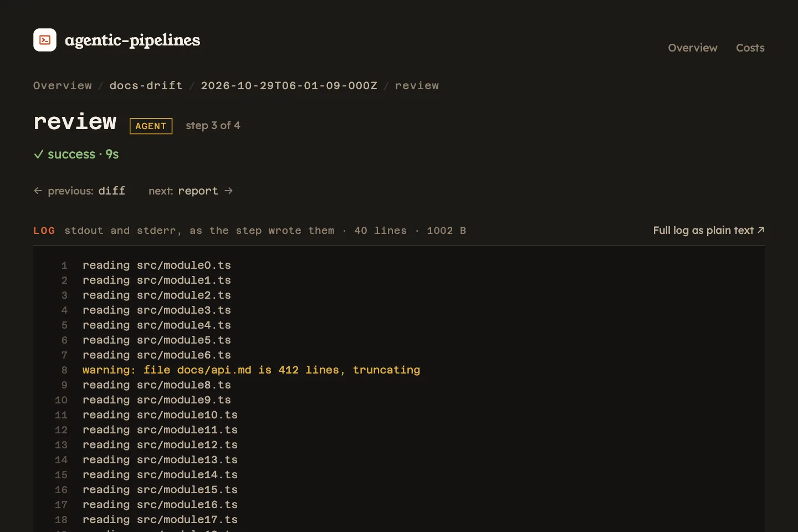
Task: Select log line 'reading src/module6.ts'
Action: click(157, 355)
